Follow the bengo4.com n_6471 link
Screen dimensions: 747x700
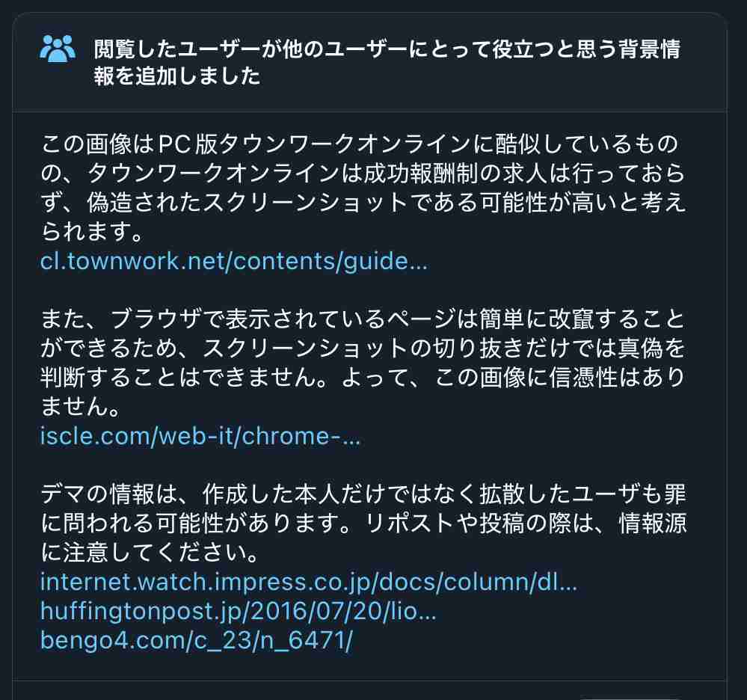[196, 640]
